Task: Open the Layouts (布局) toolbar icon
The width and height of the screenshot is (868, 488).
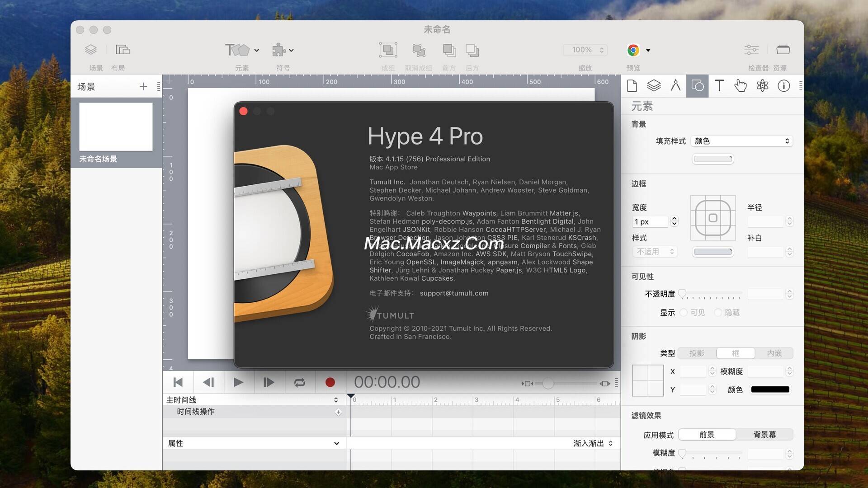Action: tap(123, 50)
